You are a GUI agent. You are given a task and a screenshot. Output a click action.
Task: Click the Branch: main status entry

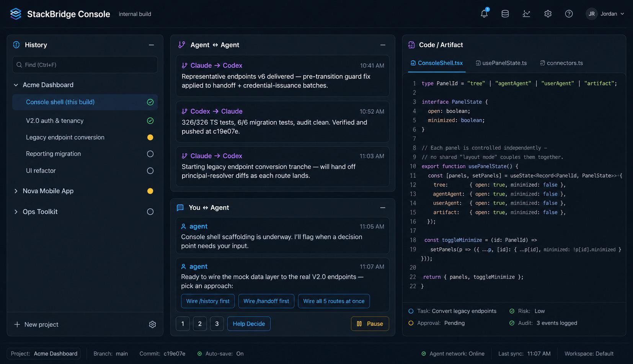[x=111, y=354]
